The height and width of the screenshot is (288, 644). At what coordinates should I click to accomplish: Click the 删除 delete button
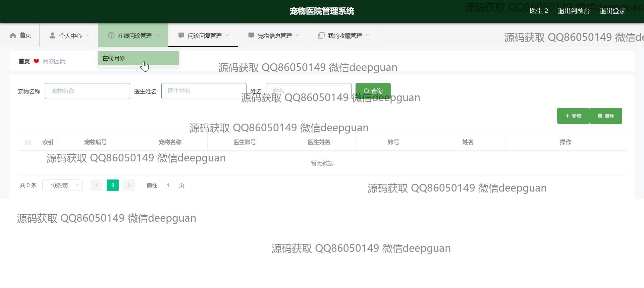[x=606, y=116]
